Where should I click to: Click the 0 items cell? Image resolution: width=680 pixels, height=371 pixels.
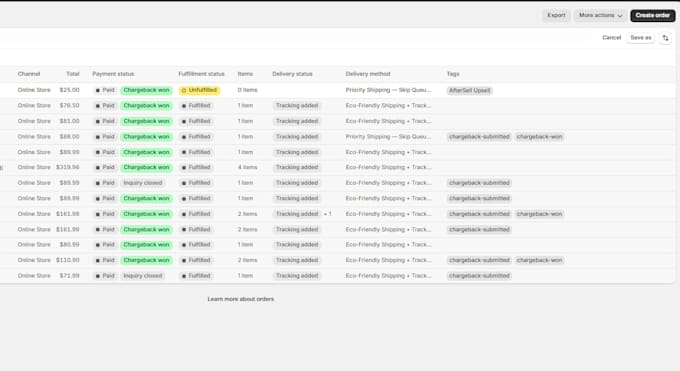coord(247,90)
